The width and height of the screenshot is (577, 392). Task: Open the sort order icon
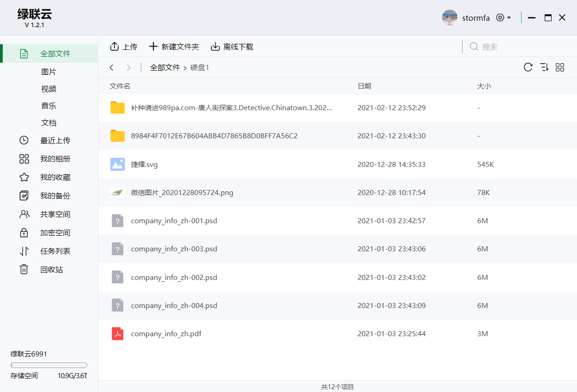[x=544, y=67]
